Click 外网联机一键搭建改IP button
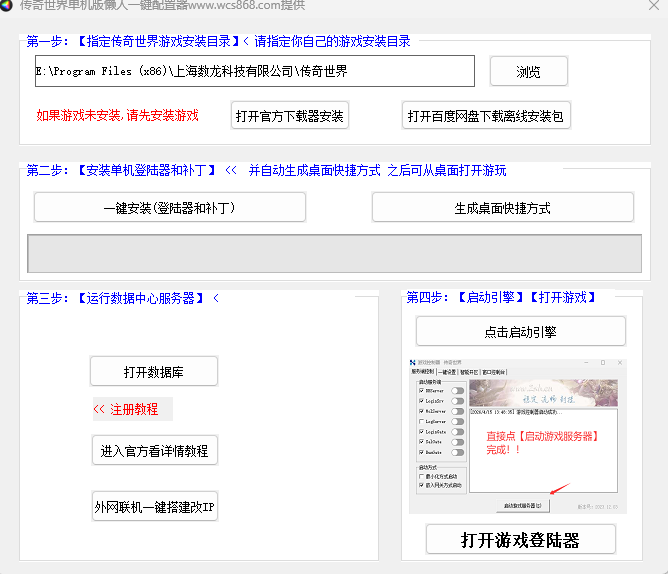Image resolution: width=668 pixels, height=574 pixels. coord(155,507)
